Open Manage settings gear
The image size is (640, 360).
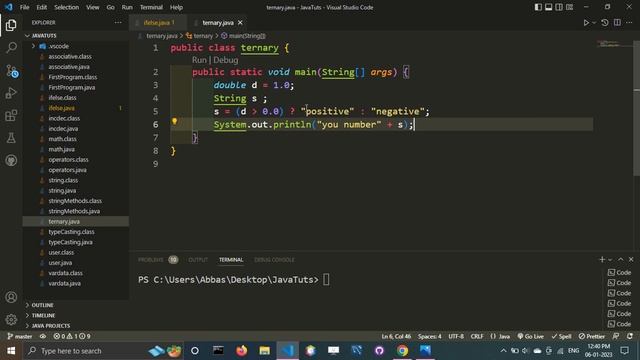click(x=11, y=319)
